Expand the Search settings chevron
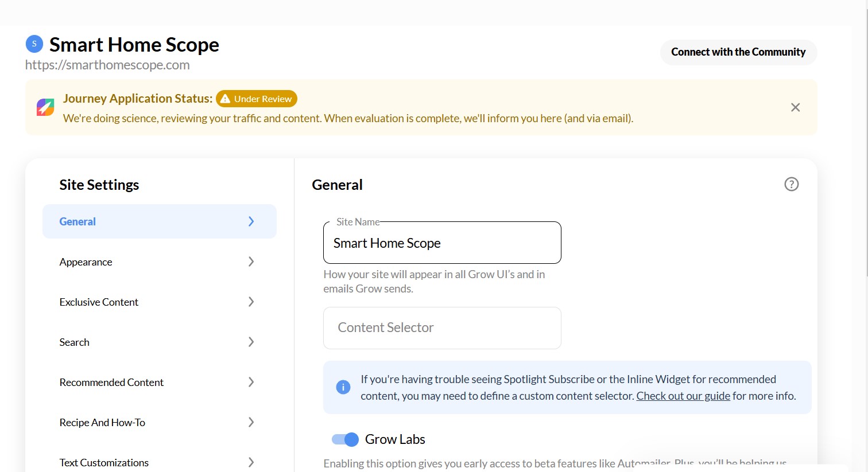Screen dimensions: 868x472 click(251, 342)
